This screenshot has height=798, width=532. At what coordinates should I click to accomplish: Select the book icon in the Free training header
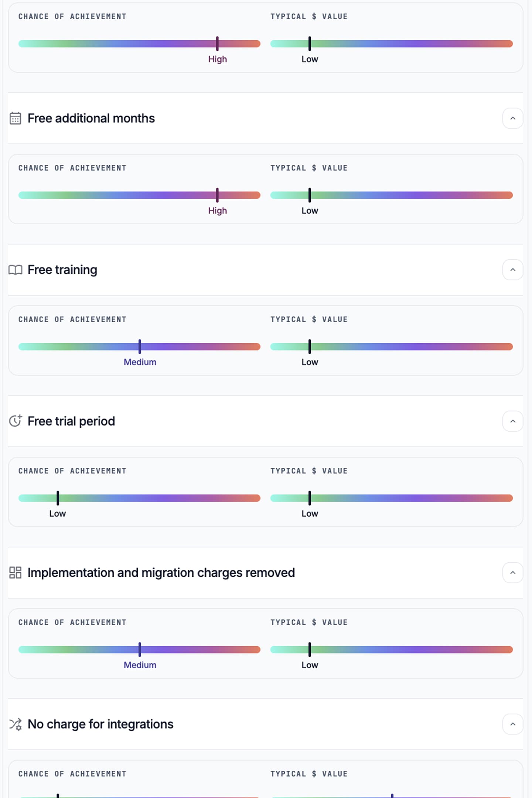[15, 269]
